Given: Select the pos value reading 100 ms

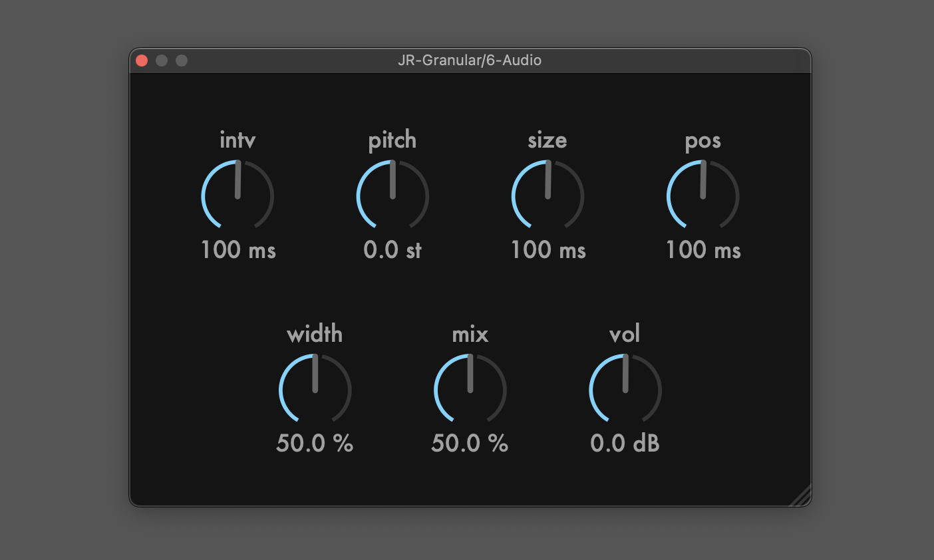Looking at the screenshot, I should coord(703,250).
